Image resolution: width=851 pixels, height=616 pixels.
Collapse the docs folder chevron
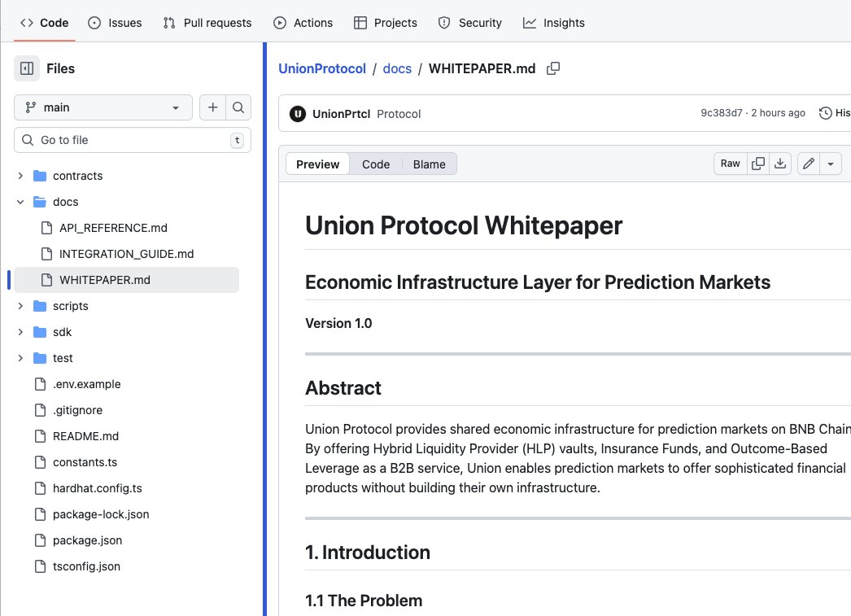tap(20, 202)
